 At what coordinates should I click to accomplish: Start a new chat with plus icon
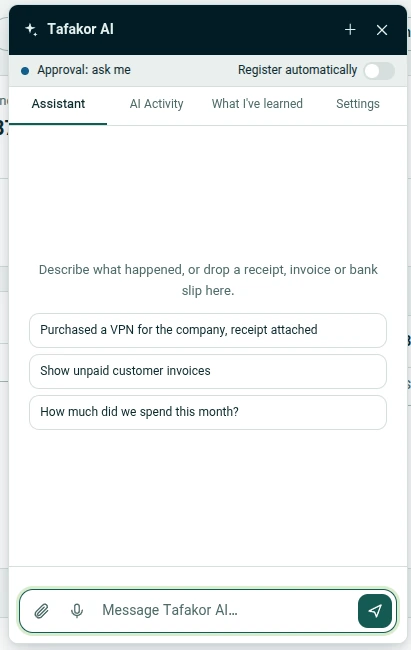pos(350,29)
